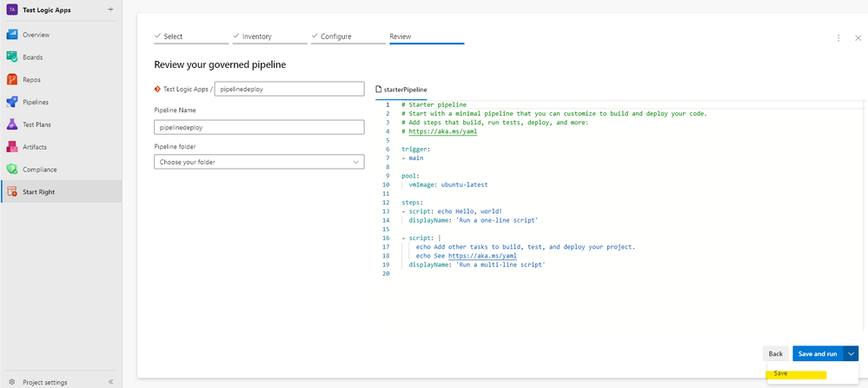Click the 'steps:' line in YAML
Screen dimensions: 868x388
[413, 203]
